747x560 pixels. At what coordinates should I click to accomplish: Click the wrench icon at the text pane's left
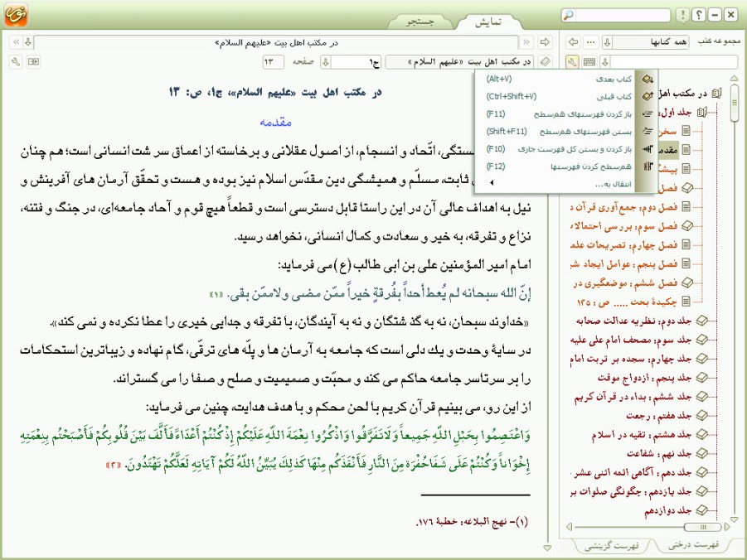click(x=16, y=62)
